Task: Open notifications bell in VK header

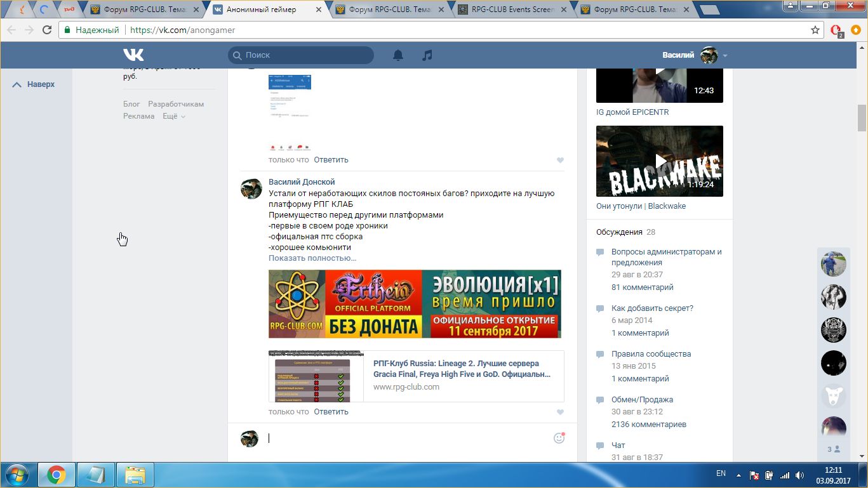Action: [x=398, y=55]
